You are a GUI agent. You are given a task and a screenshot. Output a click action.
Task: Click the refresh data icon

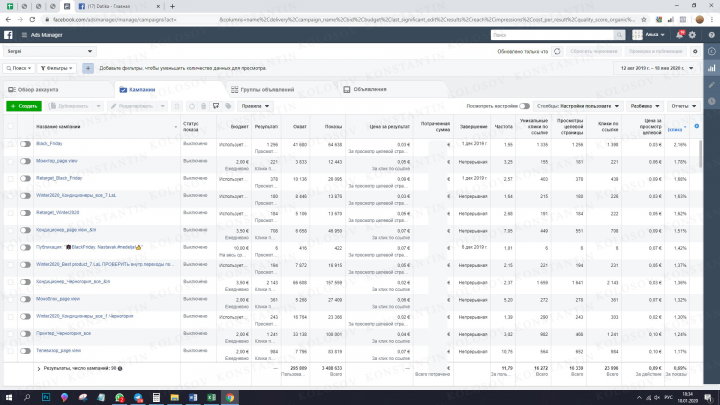point(557,51)
